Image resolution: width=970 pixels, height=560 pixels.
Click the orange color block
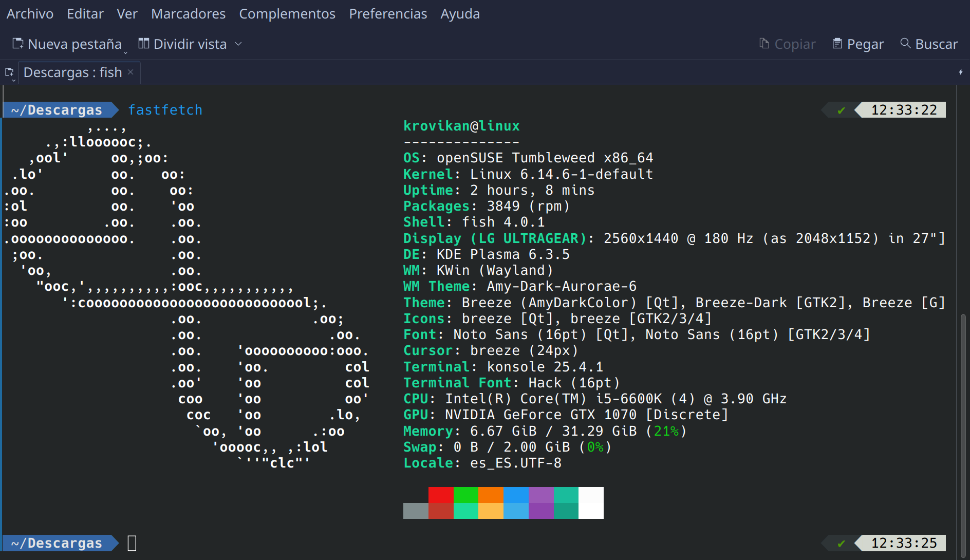click(491, 495)
